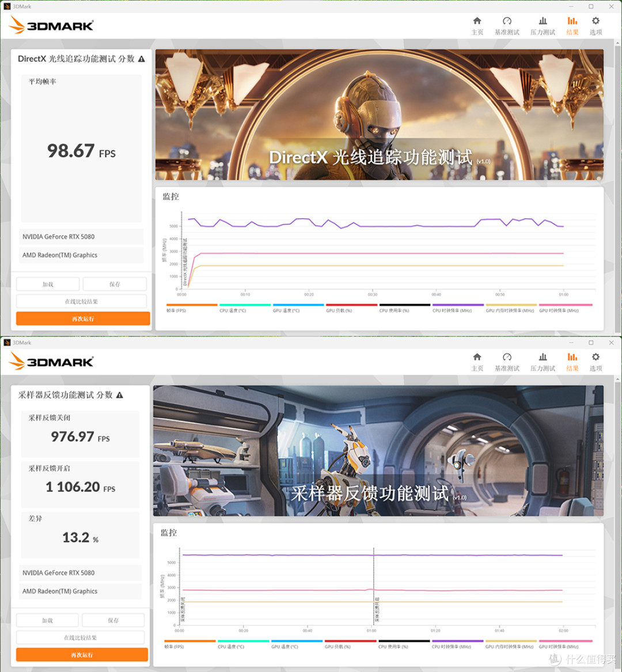Toggle GPU 温度 legend in bottom chart
This screenshot has height=672, width=622.
click(297, 644)
